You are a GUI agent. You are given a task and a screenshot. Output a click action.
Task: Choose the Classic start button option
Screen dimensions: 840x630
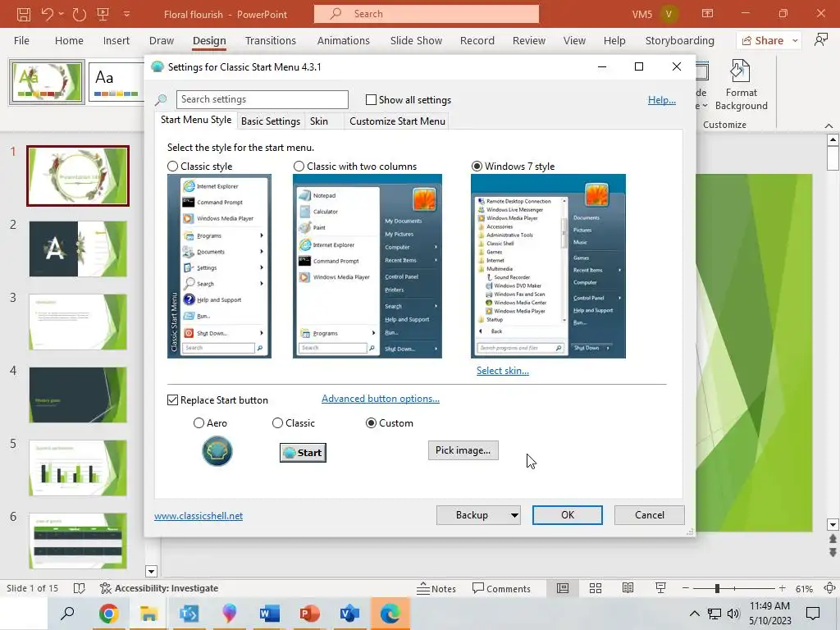pos(277,423)
